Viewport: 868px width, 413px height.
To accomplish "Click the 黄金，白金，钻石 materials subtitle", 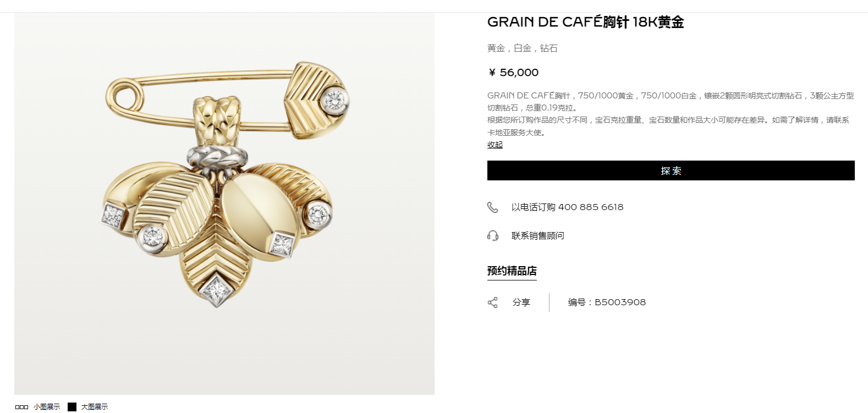I will 522,48.
